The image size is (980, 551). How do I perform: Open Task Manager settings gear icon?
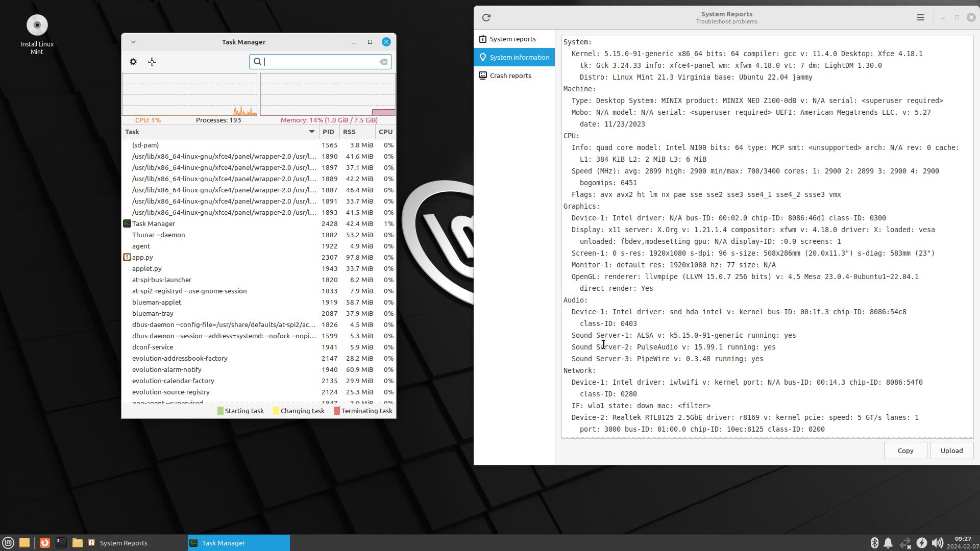point(133,62)
